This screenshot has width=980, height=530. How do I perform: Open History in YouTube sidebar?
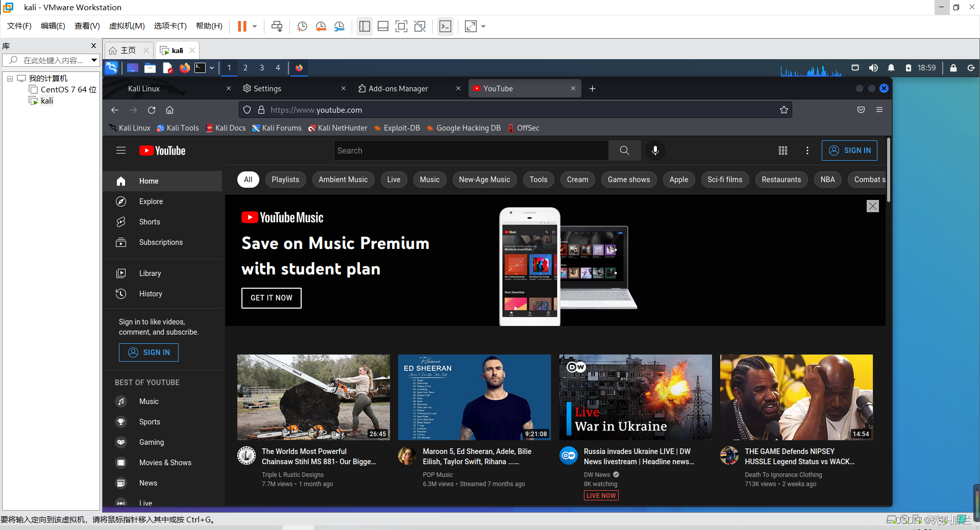coord(162,294)
